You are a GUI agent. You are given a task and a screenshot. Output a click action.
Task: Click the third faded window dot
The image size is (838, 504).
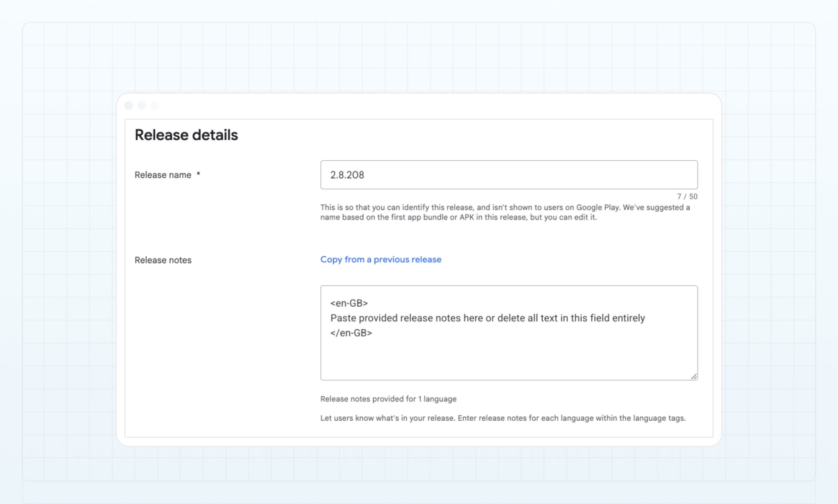coord(155,105)
